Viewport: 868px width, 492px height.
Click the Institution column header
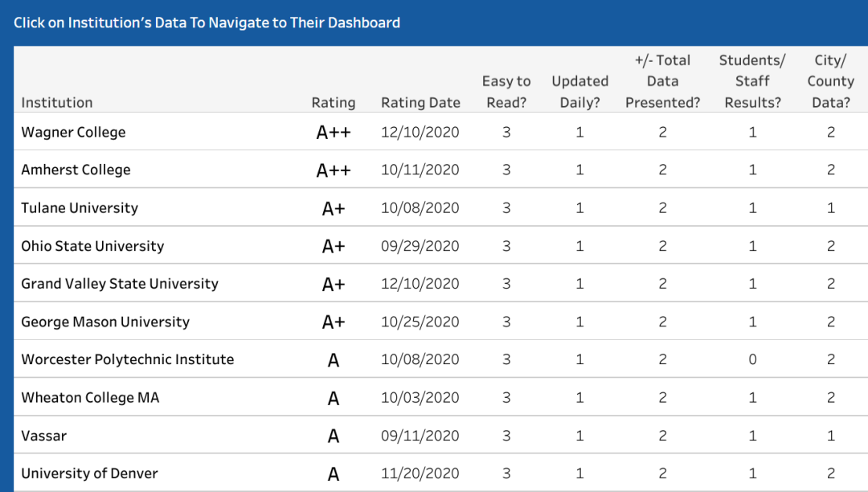pos(57,103)
